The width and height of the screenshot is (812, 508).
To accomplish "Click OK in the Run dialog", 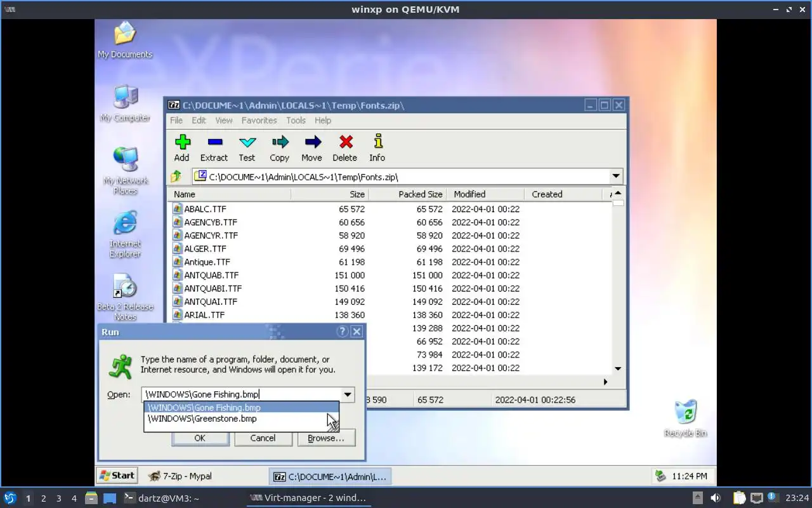I will [200, 438].
